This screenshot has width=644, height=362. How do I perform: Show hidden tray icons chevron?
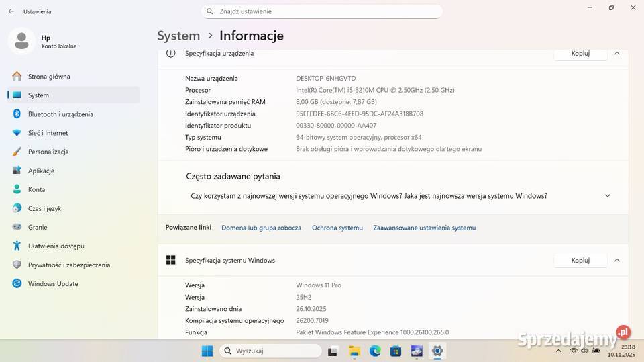(559, 351)
